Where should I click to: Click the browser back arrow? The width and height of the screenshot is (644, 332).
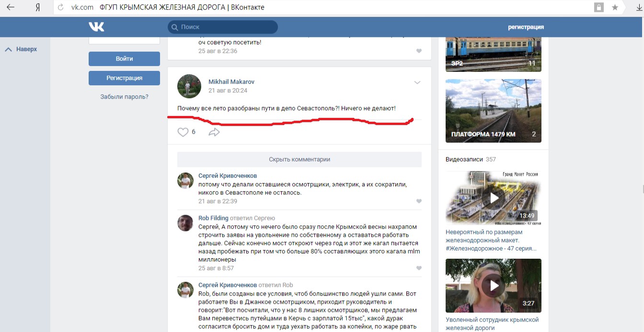10,7
